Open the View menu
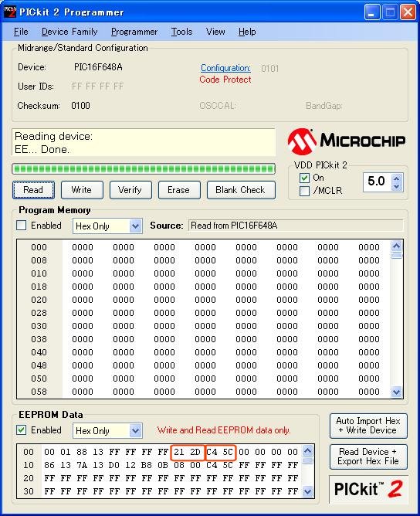The height and width of the screenshot is (516, 420). tap(215, 32)
